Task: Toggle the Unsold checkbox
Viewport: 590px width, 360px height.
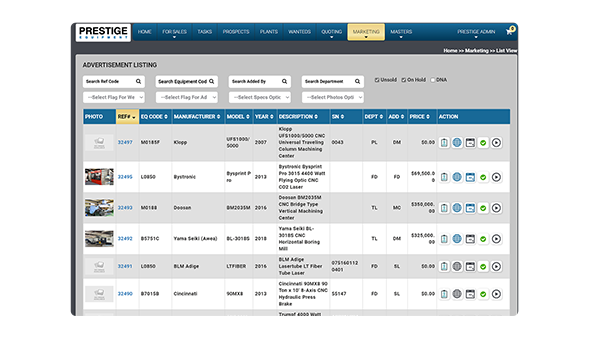Action: click(x=377, y=80)
